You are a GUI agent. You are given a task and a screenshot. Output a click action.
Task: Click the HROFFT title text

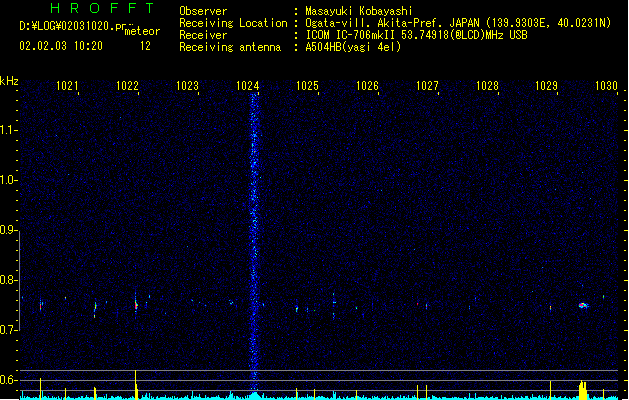[x=102, y=8]
